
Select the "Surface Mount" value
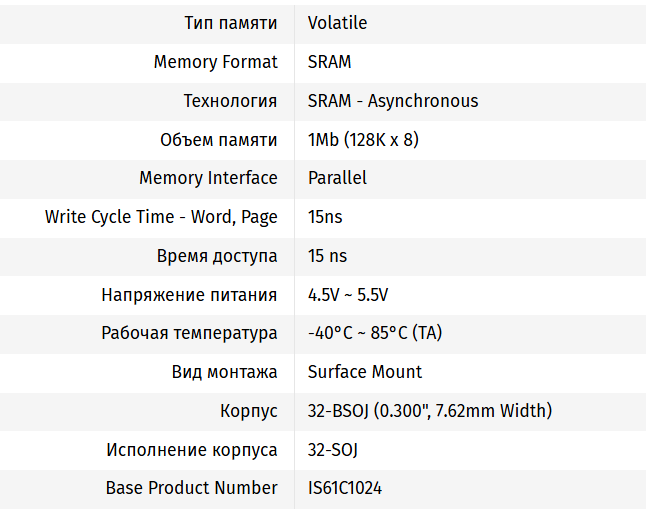(365, 372)
